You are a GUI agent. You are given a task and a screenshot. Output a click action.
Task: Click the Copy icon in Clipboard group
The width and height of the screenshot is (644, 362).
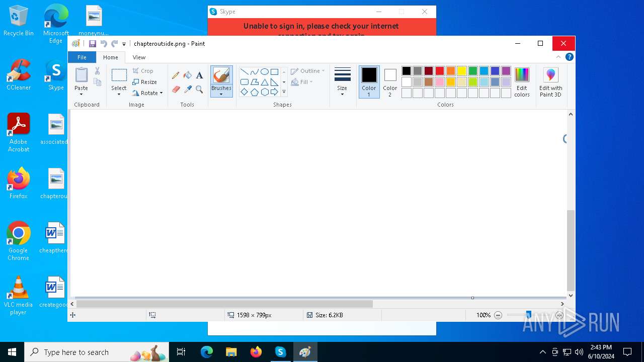(x=98, y=82)
